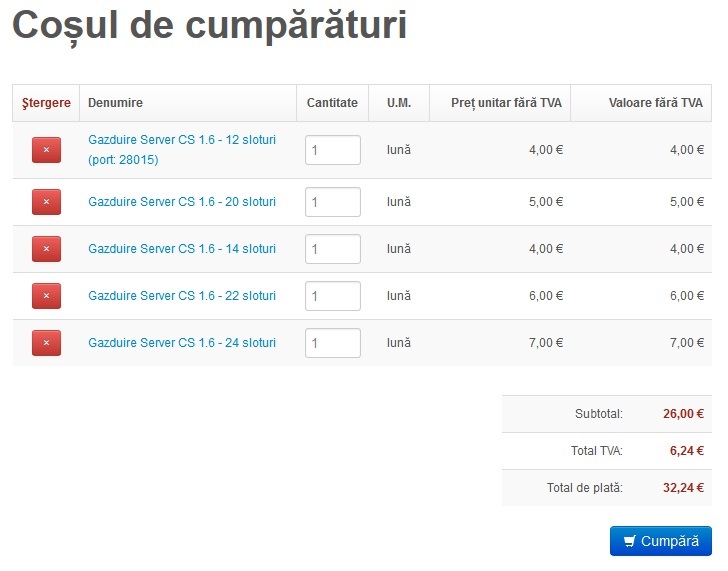Click quantity field for 24 sloturi row
The image size is (728, 571).
(x=333, y=343)
